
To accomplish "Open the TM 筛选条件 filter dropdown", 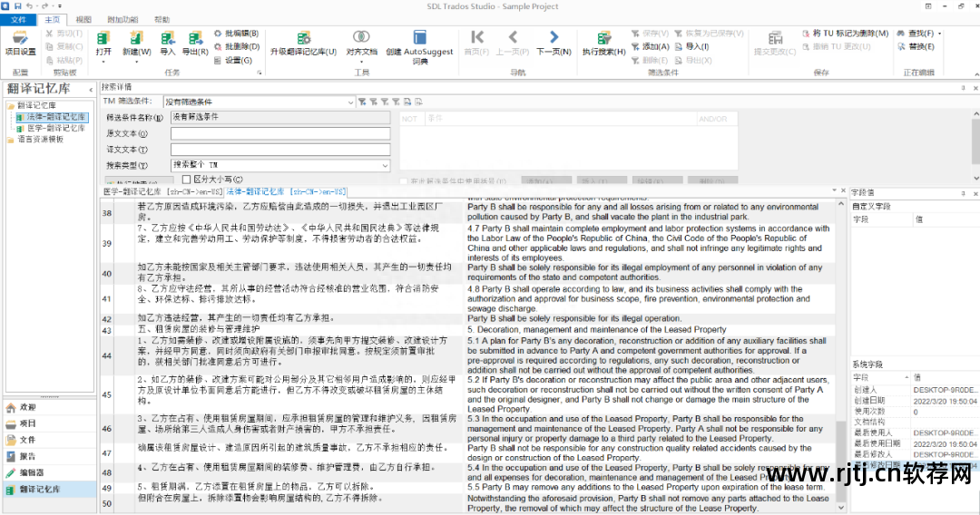I will click(x=351, y=102).
